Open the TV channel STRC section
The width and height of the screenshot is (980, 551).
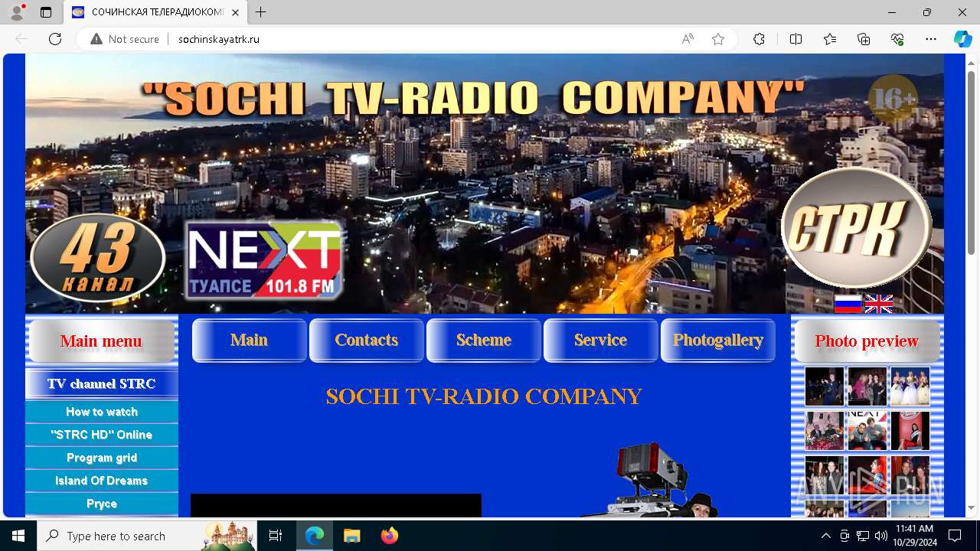coord(102,384)
